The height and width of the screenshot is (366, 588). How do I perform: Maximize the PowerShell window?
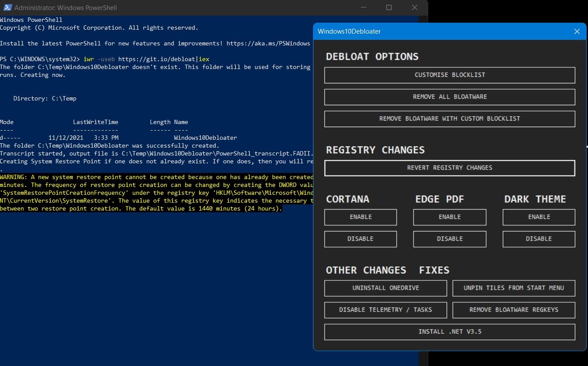pos(389,8)
